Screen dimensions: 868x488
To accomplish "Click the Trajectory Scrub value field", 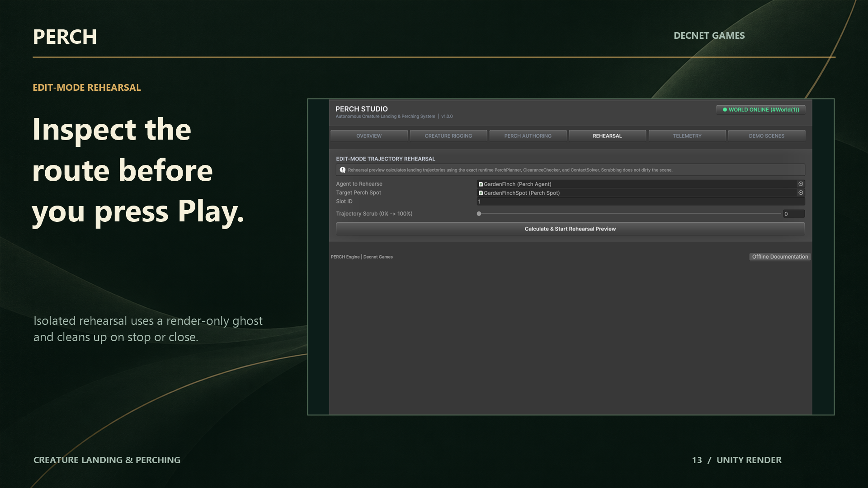I will coord(793,214).
